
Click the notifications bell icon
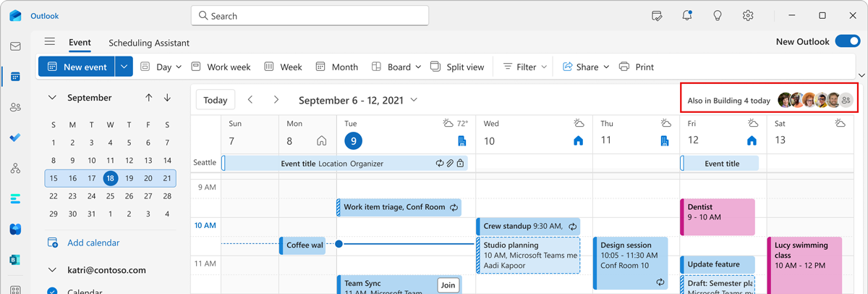click(x=687, y=16)
